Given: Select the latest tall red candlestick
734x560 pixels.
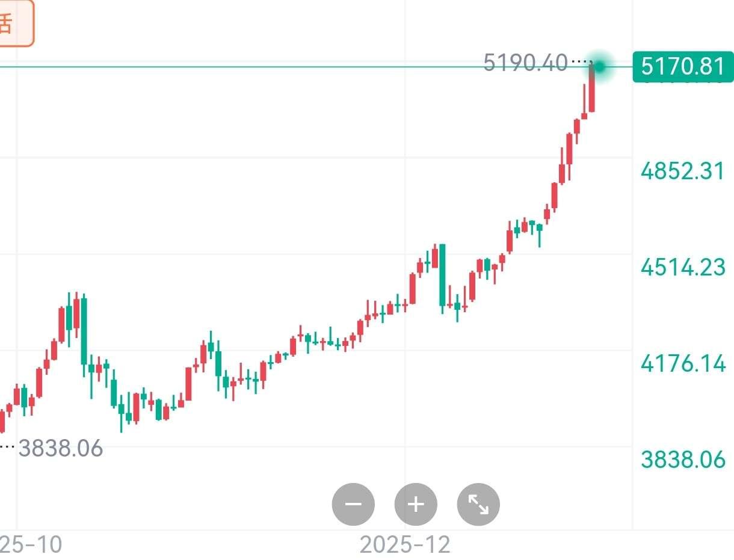Looking at the screenshot, I should (x=592, y=88).
